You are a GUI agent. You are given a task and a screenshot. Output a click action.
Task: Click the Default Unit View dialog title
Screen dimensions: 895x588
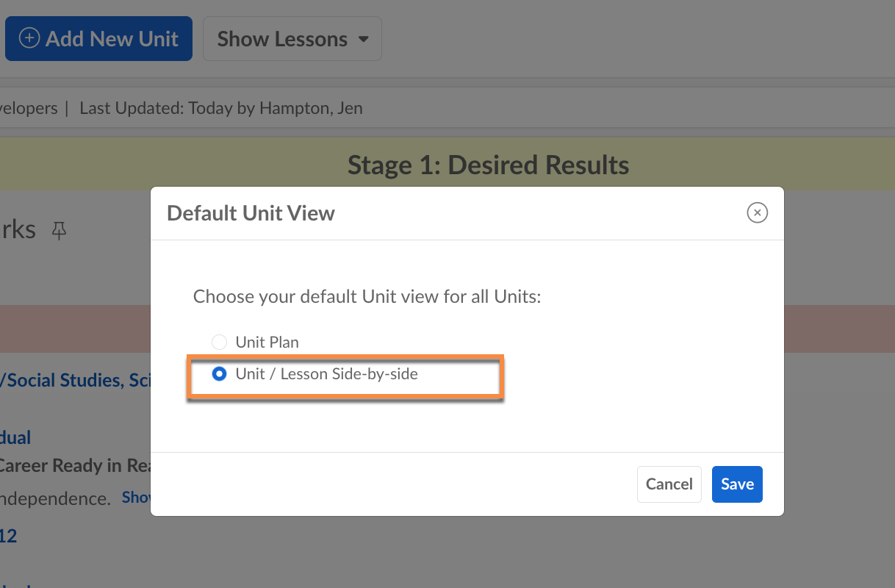[x=251, y=213]
